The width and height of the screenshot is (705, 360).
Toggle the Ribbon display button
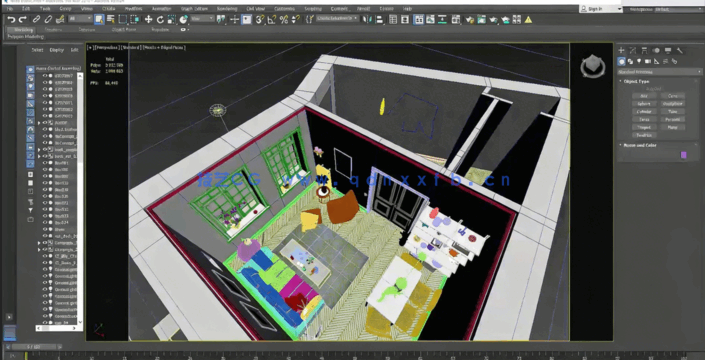pos(419,19)
